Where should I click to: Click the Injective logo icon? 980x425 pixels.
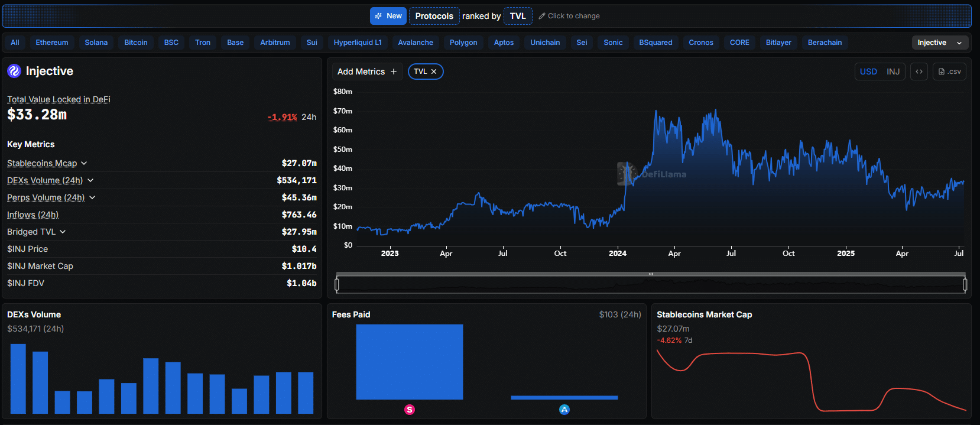coord(14,72)
